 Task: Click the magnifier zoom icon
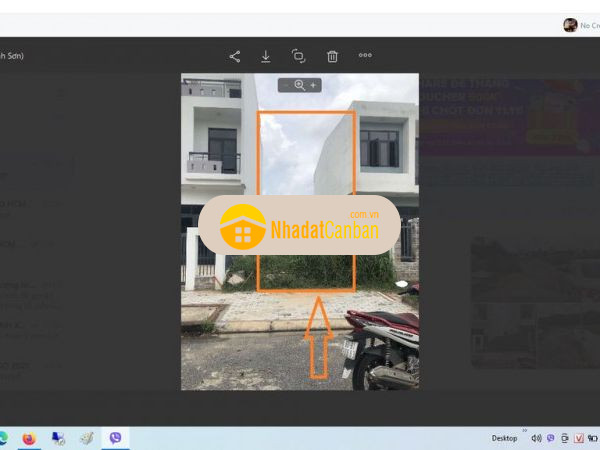(299, 86)
